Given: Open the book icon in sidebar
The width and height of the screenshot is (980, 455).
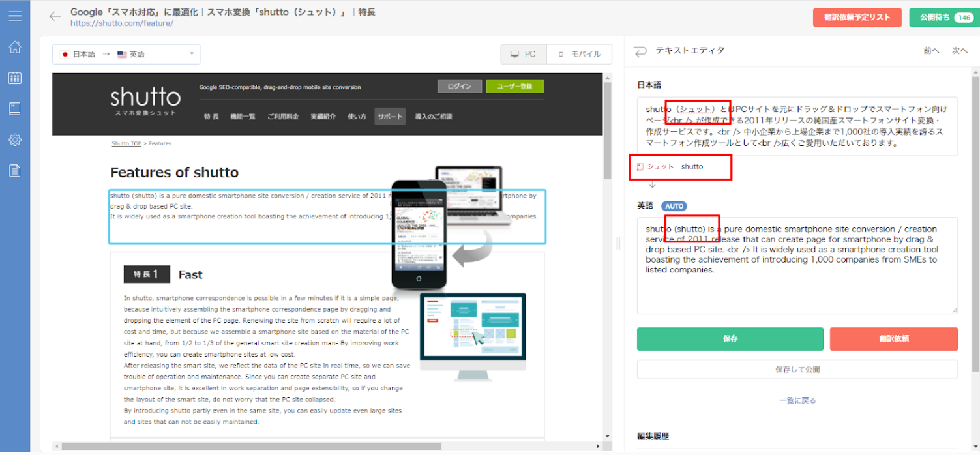Looking at the screenshot, I should click(14, 109).
